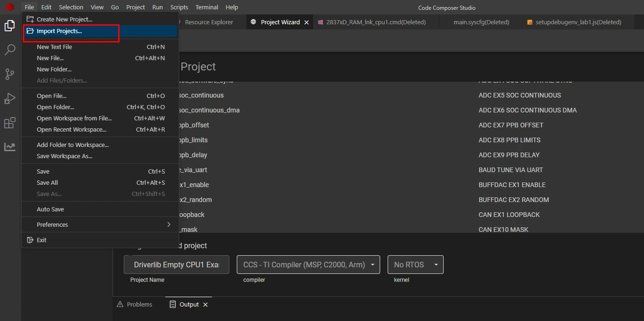The image size is (644, 321).
Task: Switch to main.syscfg(Deleted) tab
Action: pos(481,22)
